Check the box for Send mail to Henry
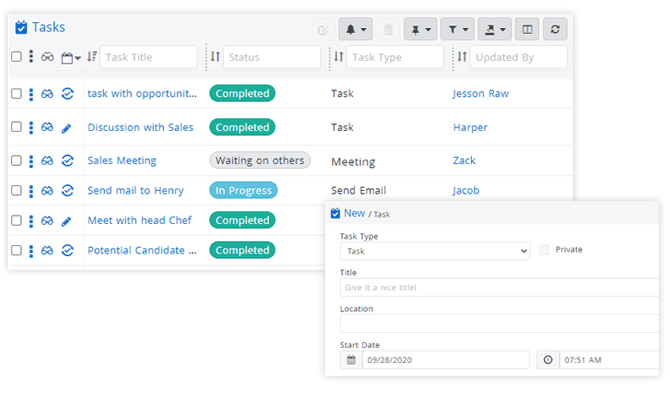Screen dimensions: 670x400 [x=16, y=191]
